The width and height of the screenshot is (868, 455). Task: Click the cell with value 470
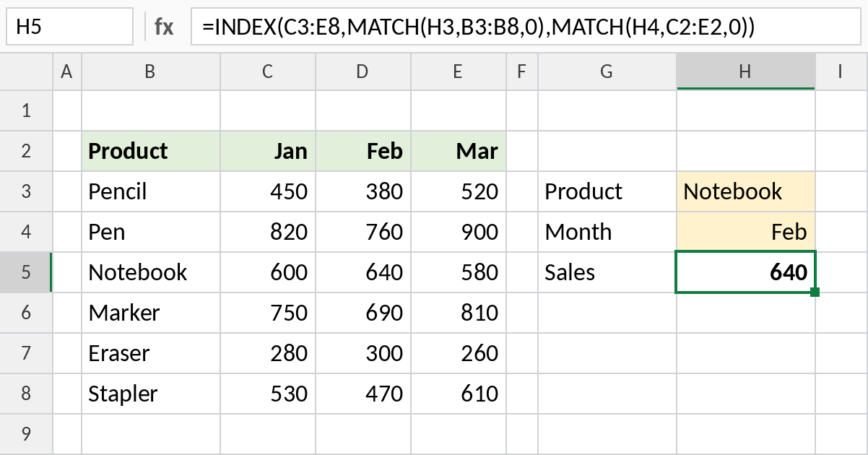(x=363, y=394)
